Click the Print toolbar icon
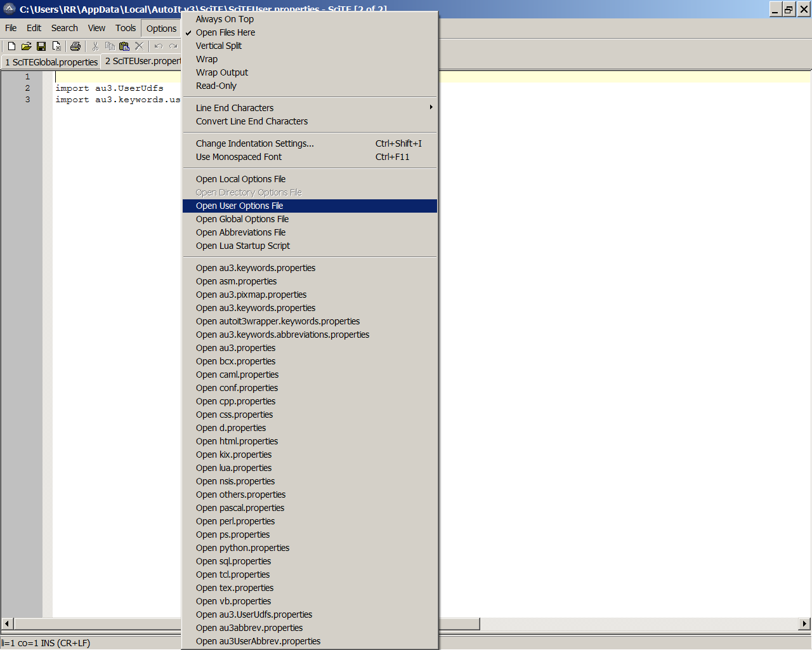The height and width of the screenshot is (650, 812). click(x=75, y=46)
